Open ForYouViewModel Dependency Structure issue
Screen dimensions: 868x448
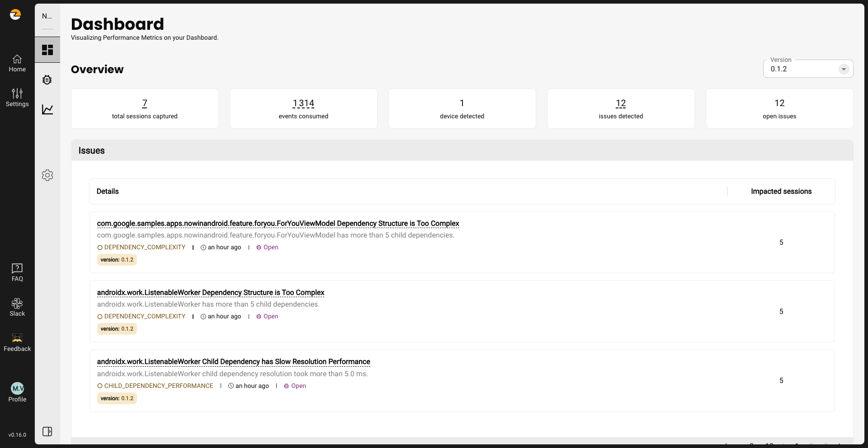tap(278, 224)
